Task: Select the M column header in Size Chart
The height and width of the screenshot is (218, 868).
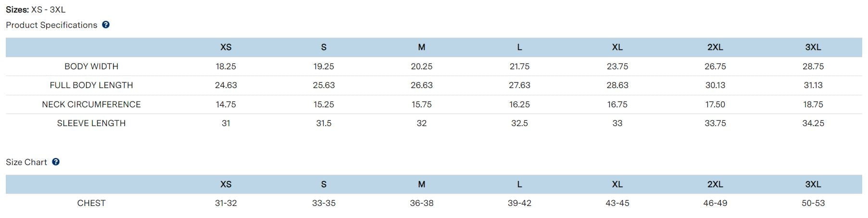Action: (422, 184)
